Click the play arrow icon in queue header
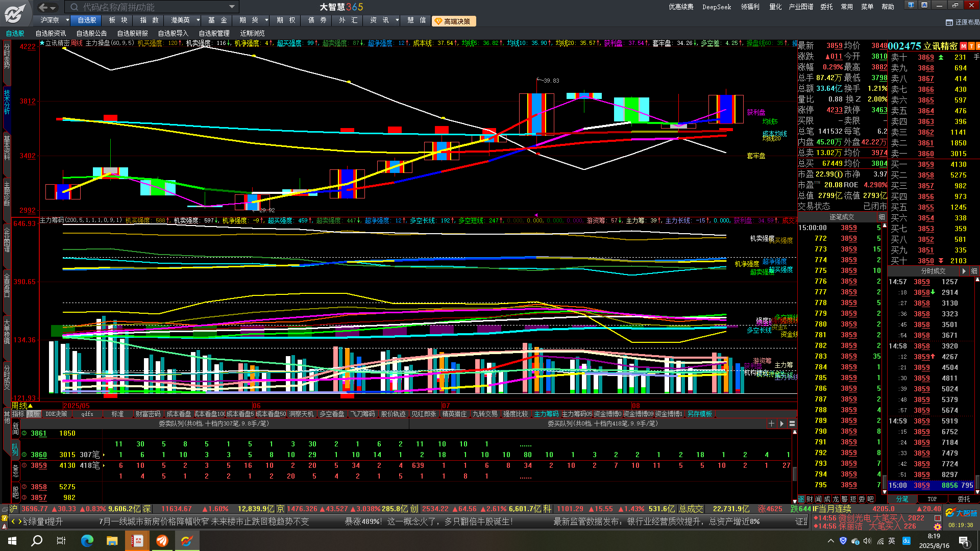This screenshot has width=980, height=551. pos(781,423)
